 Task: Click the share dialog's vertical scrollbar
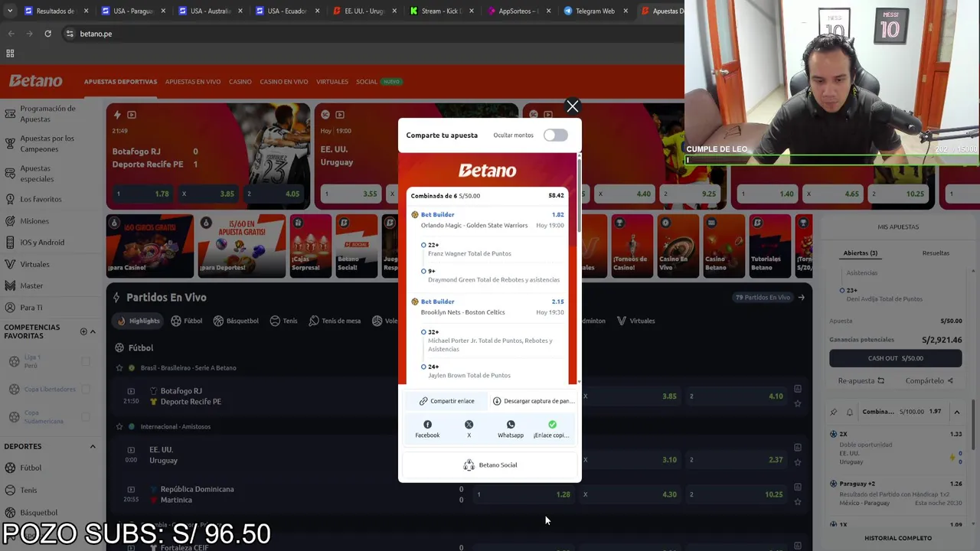click(x=579, y=195)
